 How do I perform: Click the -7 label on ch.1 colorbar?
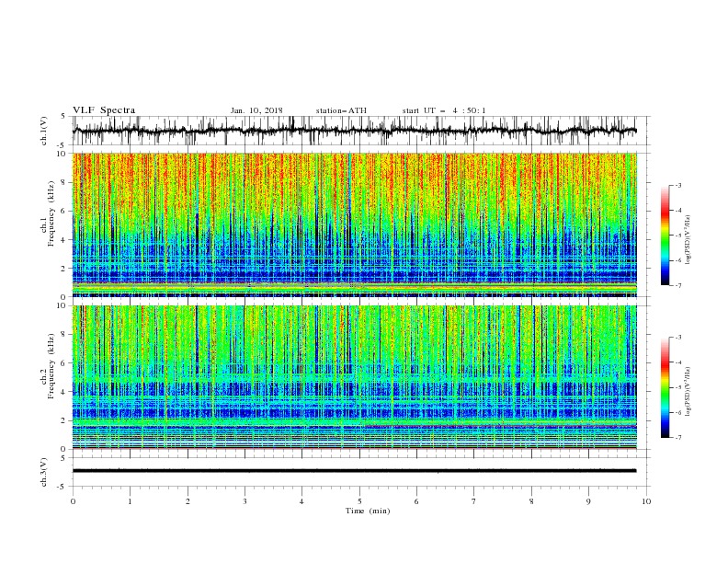click(678, 285)
